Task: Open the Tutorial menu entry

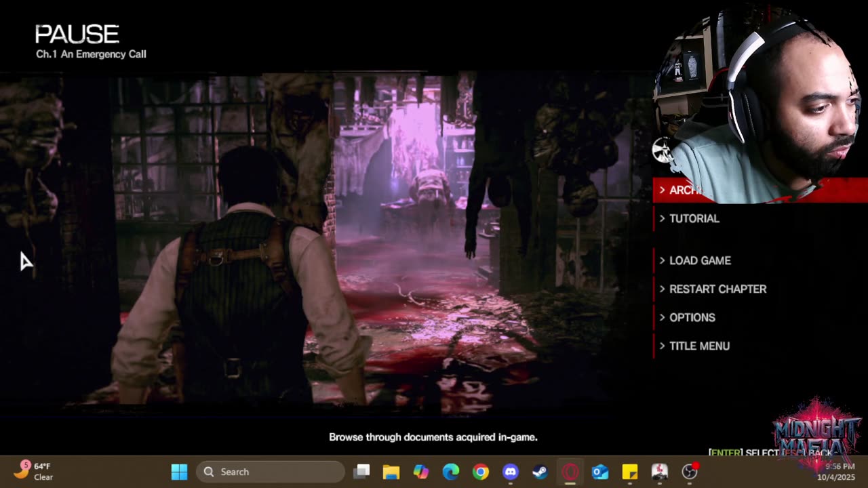Action: [x=694, y=218]
